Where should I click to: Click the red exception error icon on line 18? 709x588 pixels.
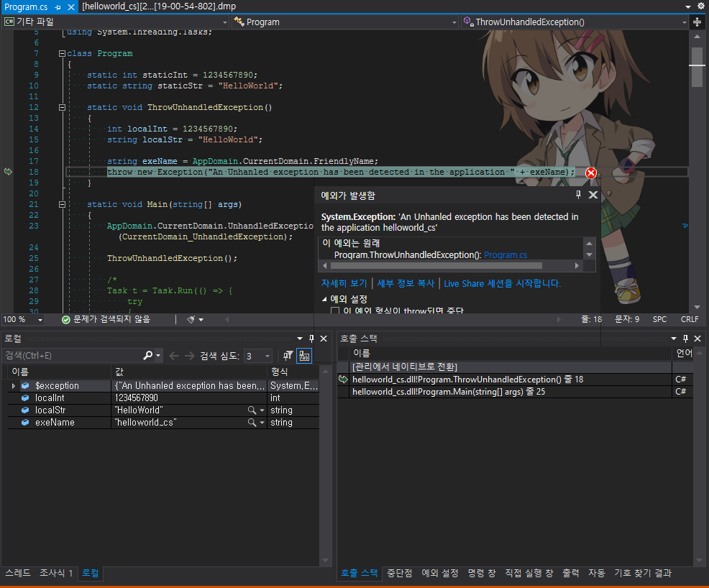coord(590,173)
